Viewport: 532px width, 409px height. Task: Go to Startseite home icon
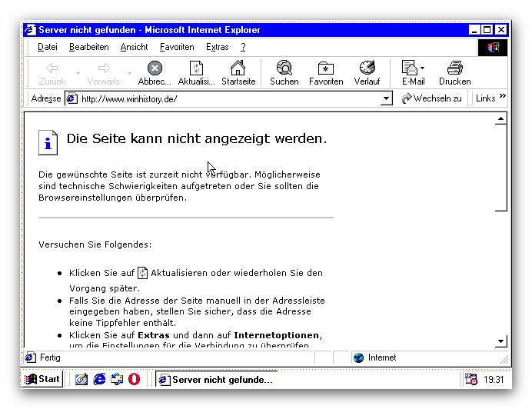238,69
